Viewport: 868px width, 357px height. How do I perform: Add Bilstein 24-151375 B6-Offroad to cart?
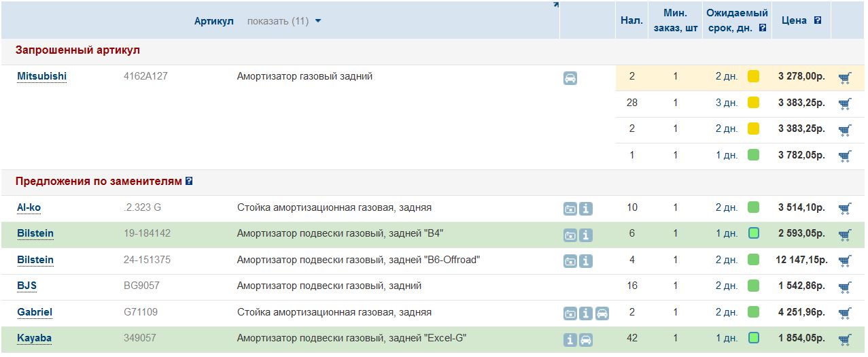tap(845, 260)
